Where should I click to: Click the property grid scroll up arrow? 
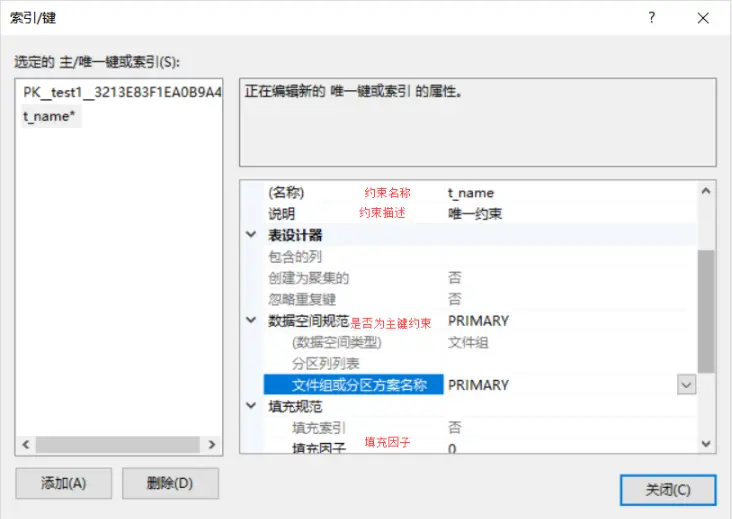pyautogui.click(x=706, y=191)
